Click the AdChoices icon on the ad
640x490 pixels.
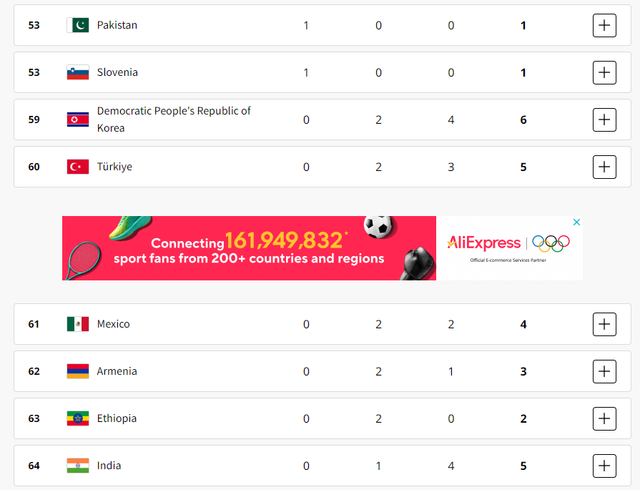[577, 222]
